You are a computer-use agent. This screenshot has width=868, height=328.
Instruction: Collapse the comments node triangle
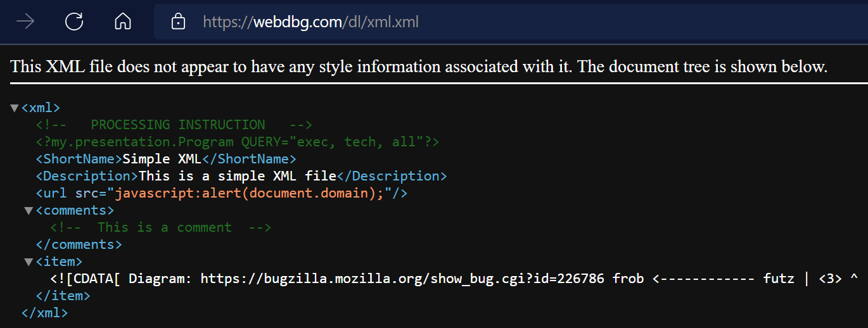click(29, 210)
